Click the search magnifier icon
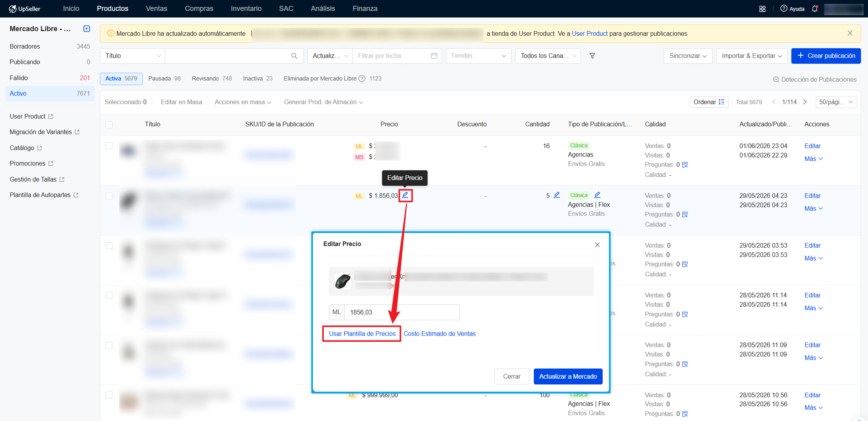Viewport: 868px width, 421px height. click(x=295, y=56)
